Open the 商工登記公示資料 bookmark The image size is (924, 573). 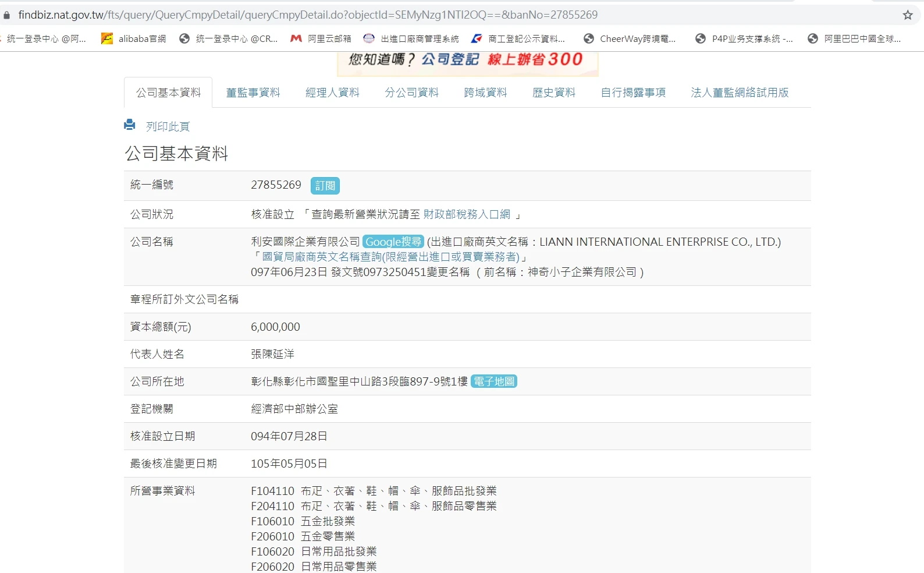[518, 39]
